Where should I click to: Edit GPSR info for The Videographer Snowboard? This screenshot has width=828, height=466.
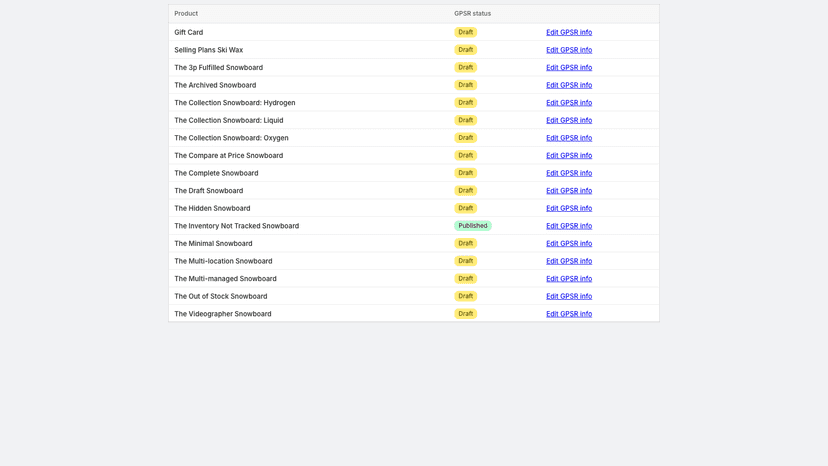click(569, 314)
